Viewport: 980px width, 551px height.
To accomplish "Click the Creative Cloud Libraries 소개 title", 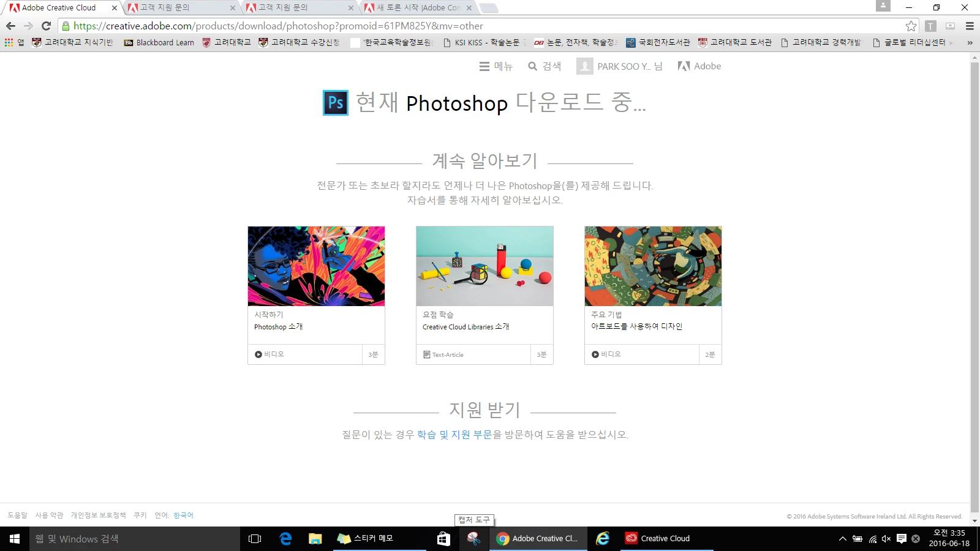I will [x=466, y=327].
